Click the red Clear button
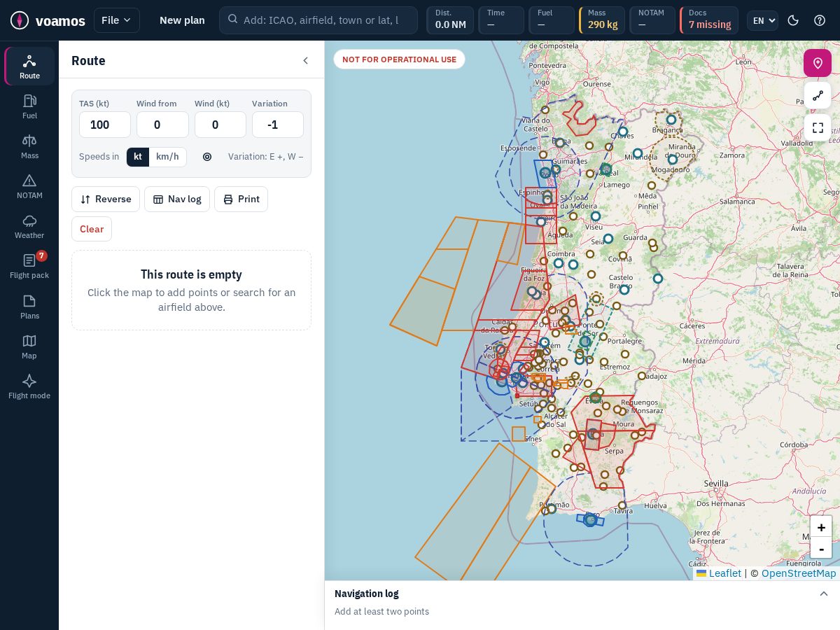Image resolution: width=840 pixels, height=630 pixels. (92, 229)
